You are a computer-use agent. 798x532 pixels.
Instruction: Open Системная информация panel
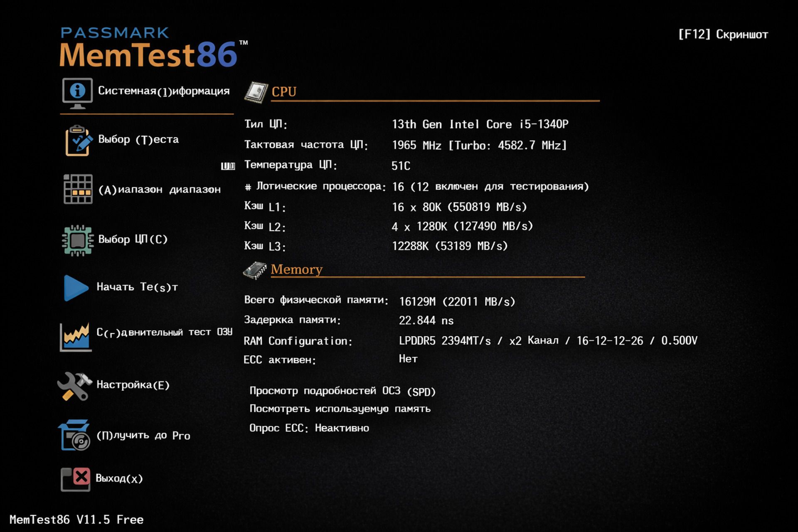pyautogui.click(x=77, y=92)
